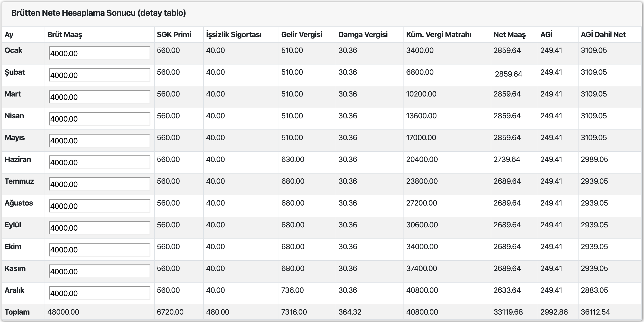The width and height of the screenshot is (644, 322).
Task: Click the Şubat Brüt Maaş input field
Action: tap(100, 75)
